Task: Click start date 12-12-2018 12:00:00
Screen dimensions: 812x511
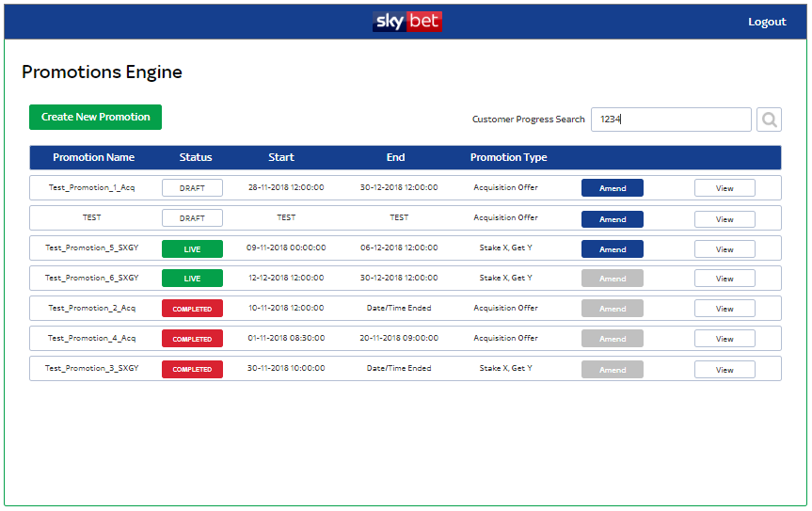Action: 286,278
